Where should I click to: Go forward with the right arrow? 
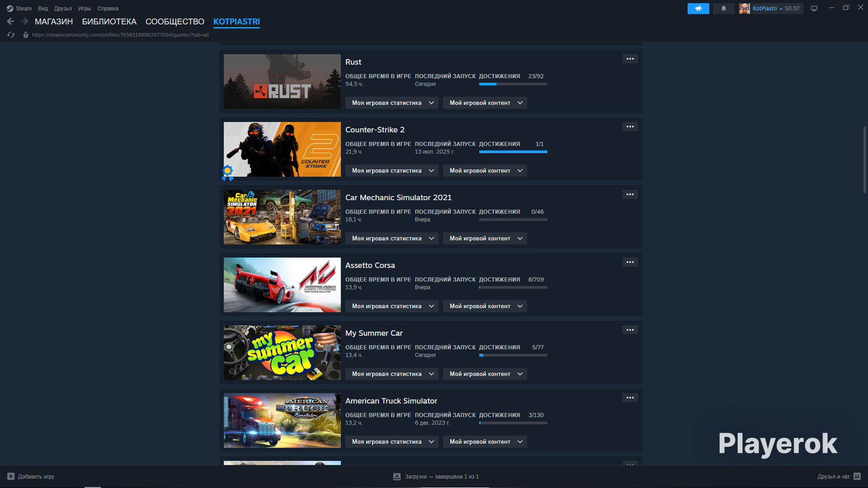coord(25,21)
